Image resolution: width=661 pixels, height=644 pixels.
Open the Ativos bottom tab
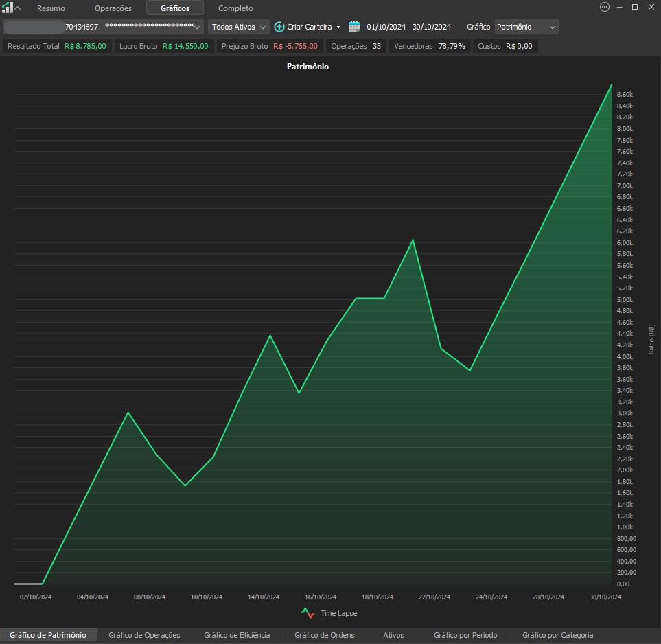(x=393, y=635)
